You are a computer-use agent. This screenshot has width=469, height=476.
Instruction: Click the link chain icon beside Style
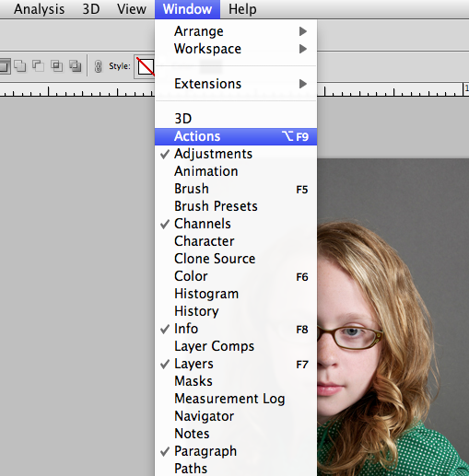[x=98, y=66]
